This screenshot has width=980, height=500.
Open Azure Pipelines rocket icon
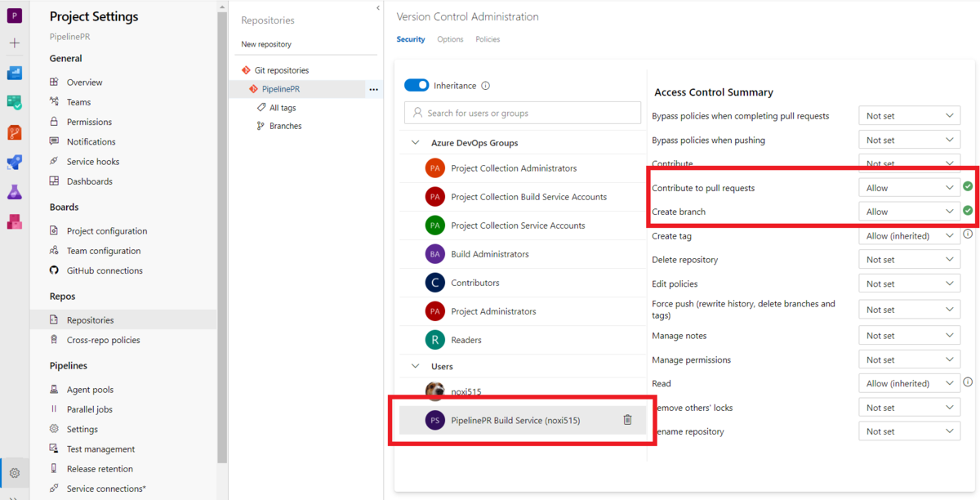click(x=15, y=162)
